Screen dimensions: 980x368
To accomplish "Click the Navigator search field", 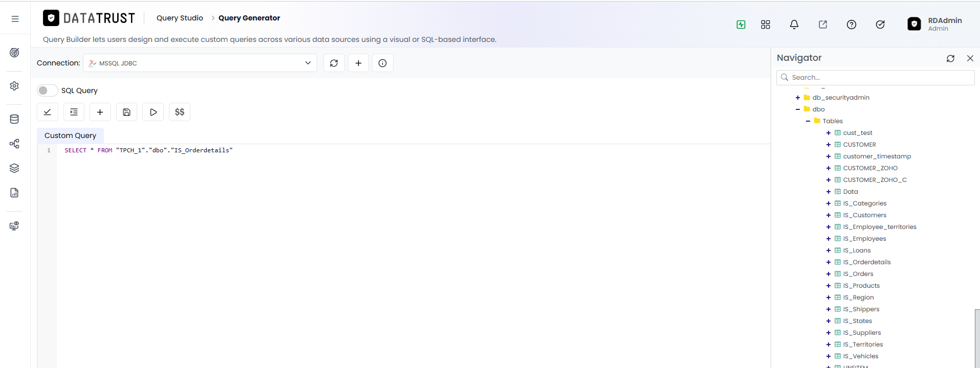I will [876, 78].
